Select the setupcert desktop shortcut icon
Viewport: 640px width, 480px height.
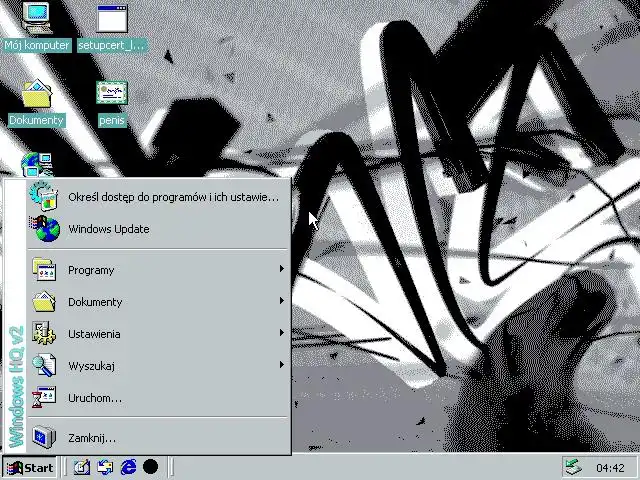coord(112,18)
